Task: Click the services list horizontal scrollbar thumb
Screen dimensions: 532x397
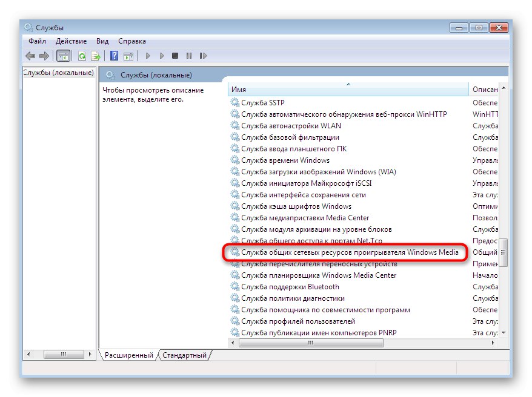Action: point(311,343)
